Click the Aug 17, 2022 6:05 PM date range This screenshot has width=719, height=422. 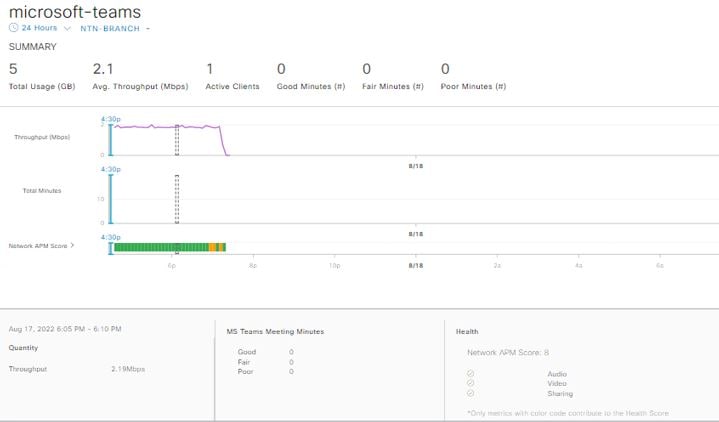point(65,329)
